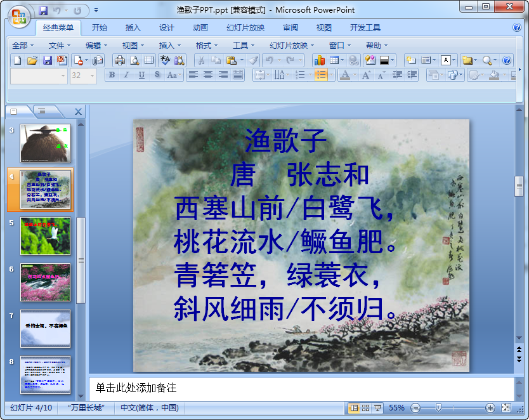Fit slide to current window button

point(506,408)
